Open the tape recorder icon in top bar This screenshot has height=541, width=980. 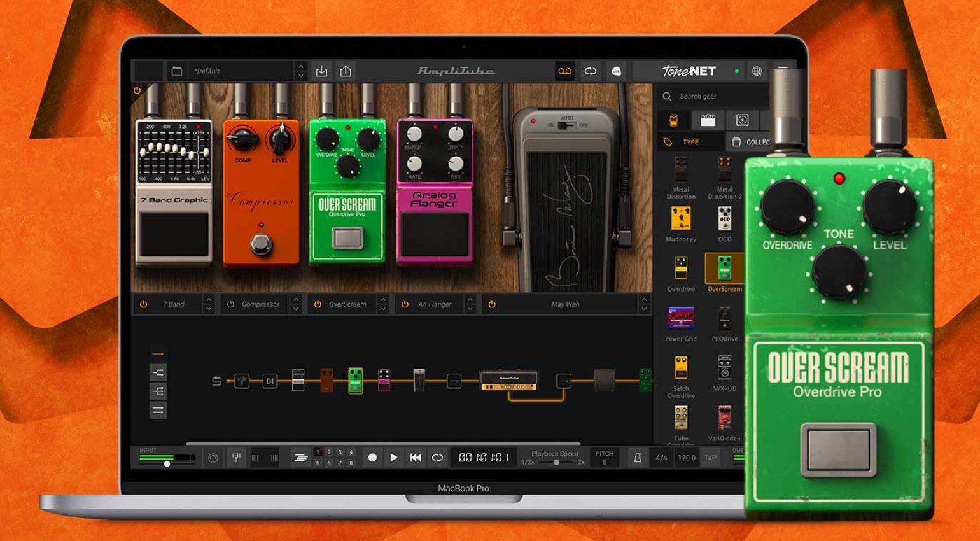coord(564,71)
